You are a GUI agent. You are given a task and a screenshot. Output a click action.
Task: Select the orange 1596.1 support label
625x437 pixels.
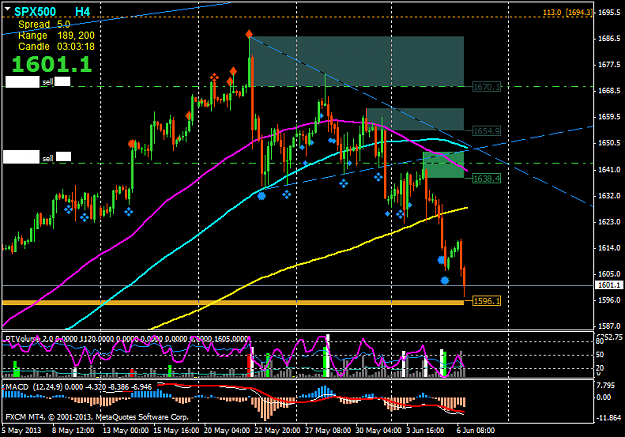tap(486, 301)
